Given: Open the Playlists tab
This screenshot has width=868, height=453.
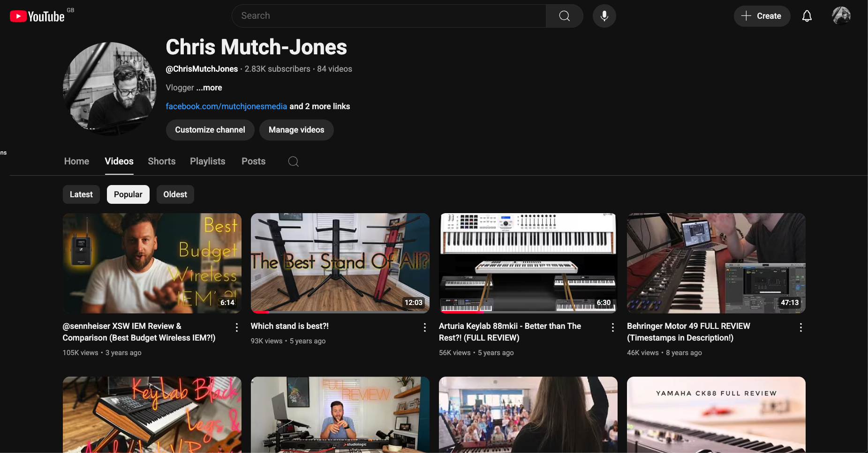Looking at the screenshot, I should (x=208, y=161).
